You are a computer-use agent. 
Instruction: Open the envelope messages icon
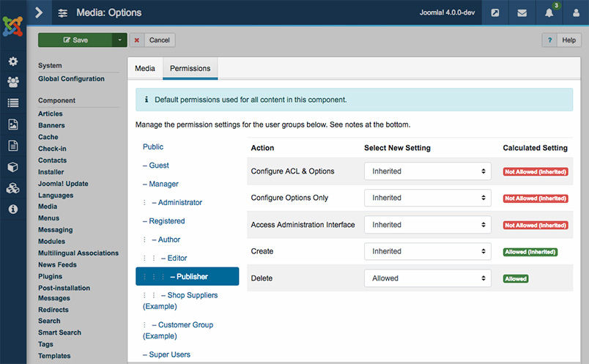coord(522,13)
